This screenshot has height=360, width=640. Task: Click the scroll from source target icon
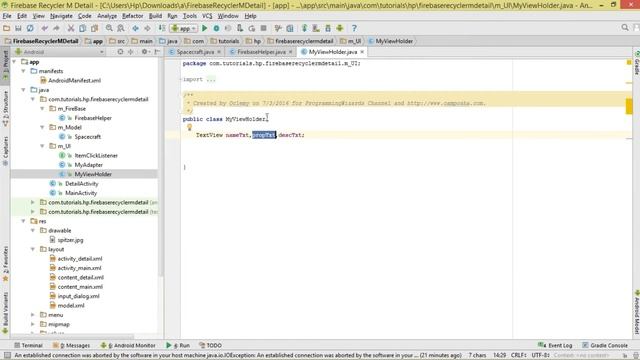tap(120, 52)
